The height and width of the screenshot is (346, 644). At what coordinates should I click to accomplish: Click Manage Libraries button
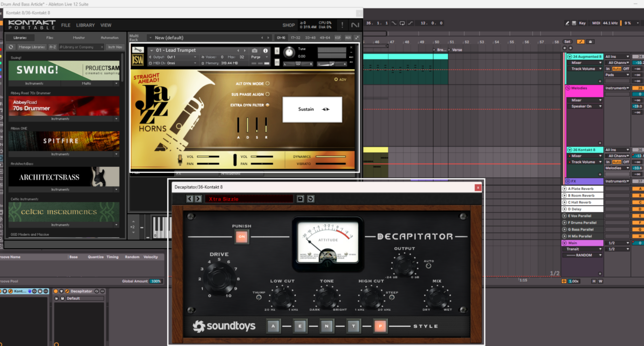point(32,47)
